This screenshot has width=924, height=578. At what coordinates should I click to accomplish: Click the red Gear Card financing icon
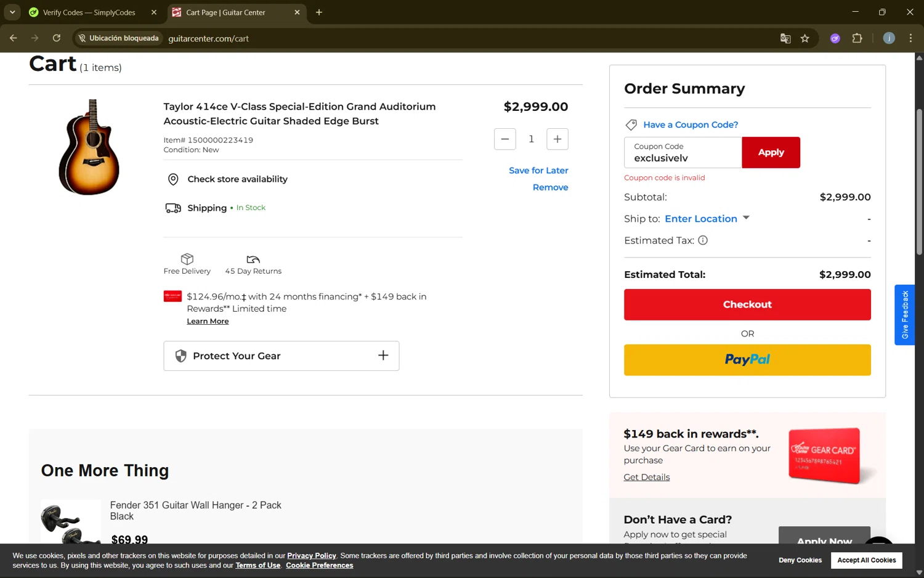coord(172,296)
